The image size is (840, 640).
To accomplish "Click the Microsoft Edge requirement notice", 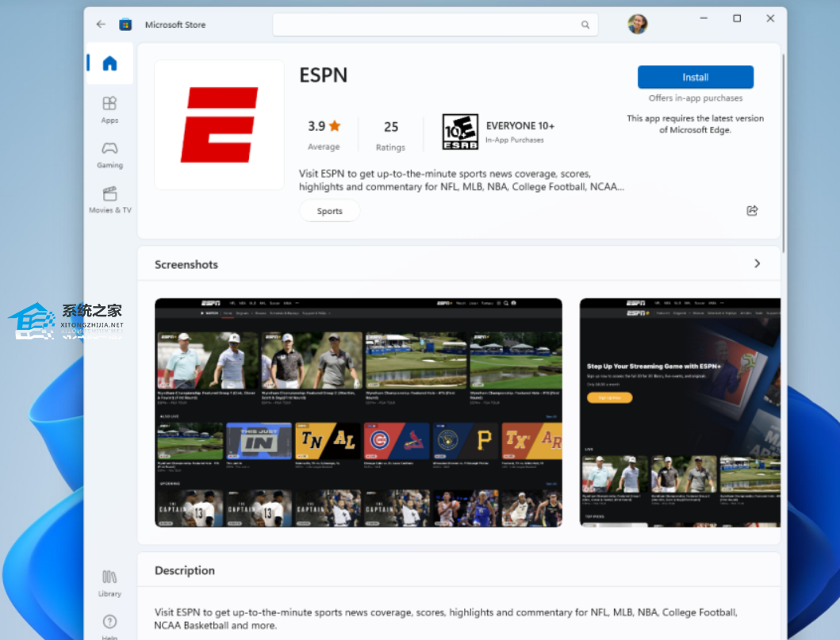I will (696, 124).
